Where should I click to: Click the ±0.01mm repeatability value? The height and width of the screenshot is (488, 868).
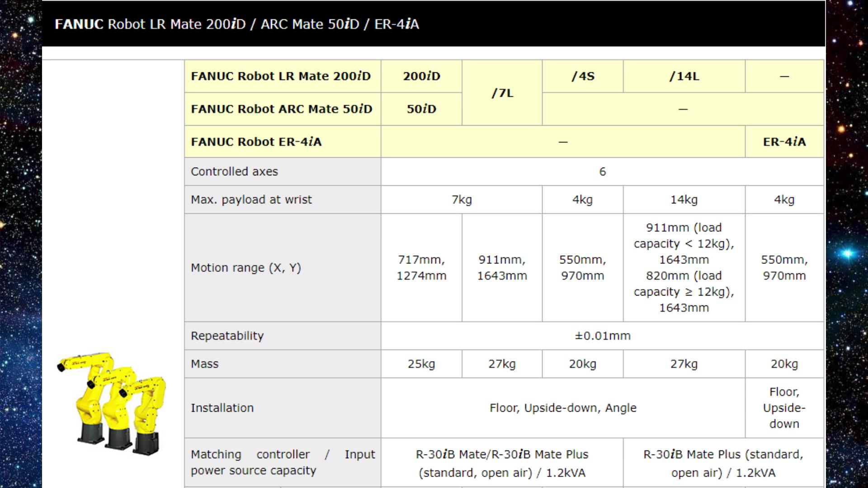(x=602, y=336)
